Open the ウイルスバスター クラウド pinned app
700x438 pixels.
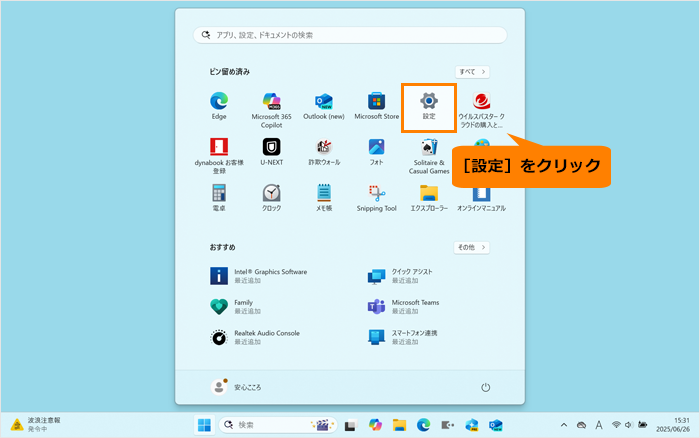(x=481, y=110)
